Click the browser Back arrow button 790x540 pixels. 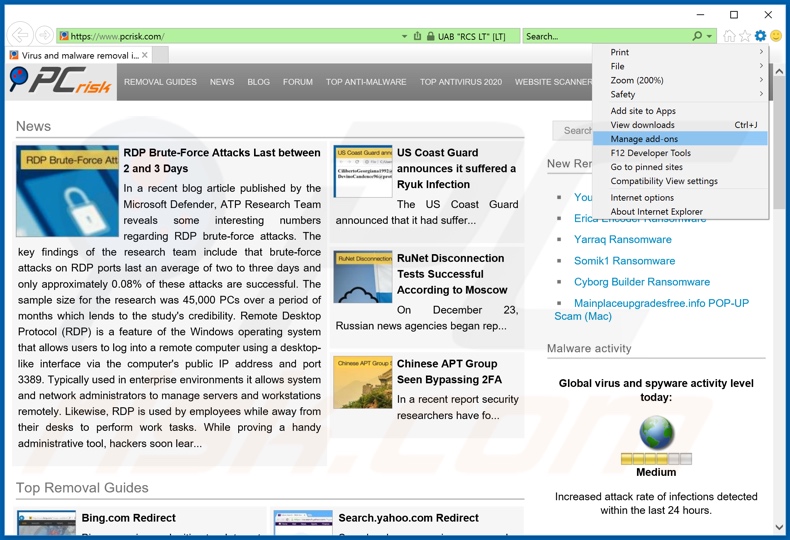point(20,35)
